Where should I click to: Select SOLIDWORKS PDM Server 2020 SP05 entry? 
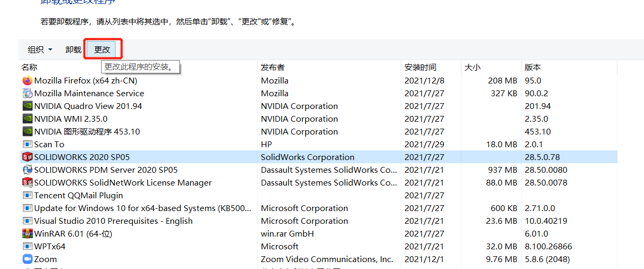(x=106, y=170)
